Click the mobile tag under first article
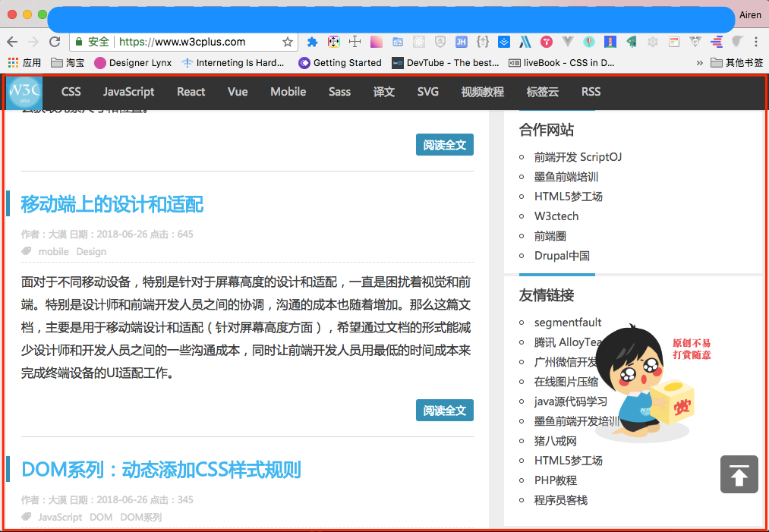Image resolution: width=769 pixels, height=532 pixels. tap(53, 251)
